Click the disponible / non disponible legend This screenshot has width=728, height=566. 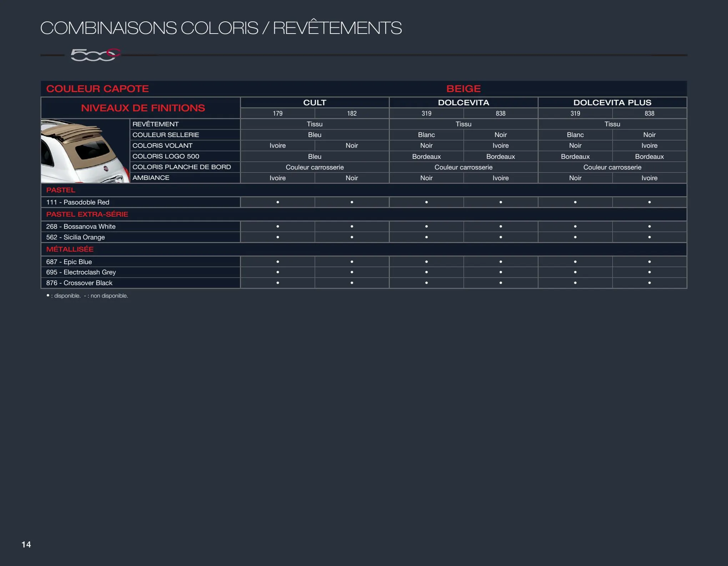[87, 296]
